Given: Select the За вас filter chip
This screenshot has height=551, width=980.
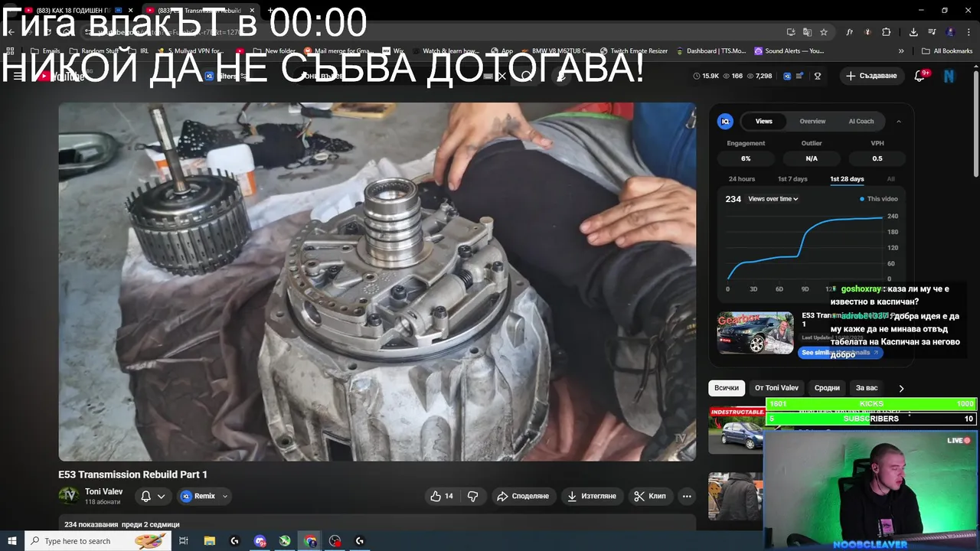Looking at the screenshot, I should [x=867, y=388].
